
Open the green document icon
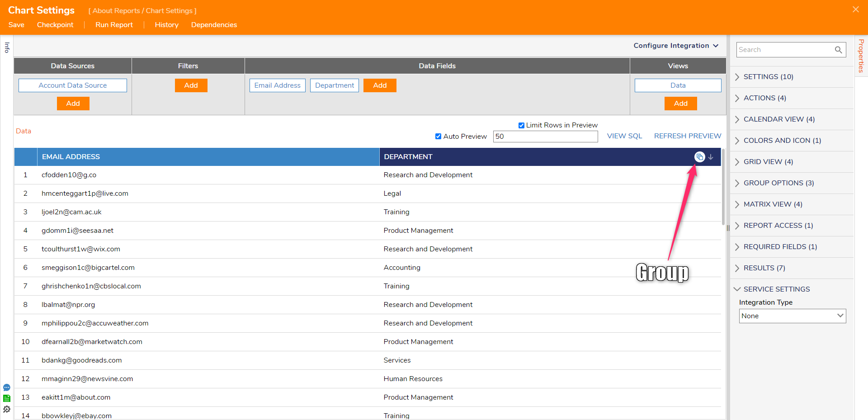pos(7,398)
